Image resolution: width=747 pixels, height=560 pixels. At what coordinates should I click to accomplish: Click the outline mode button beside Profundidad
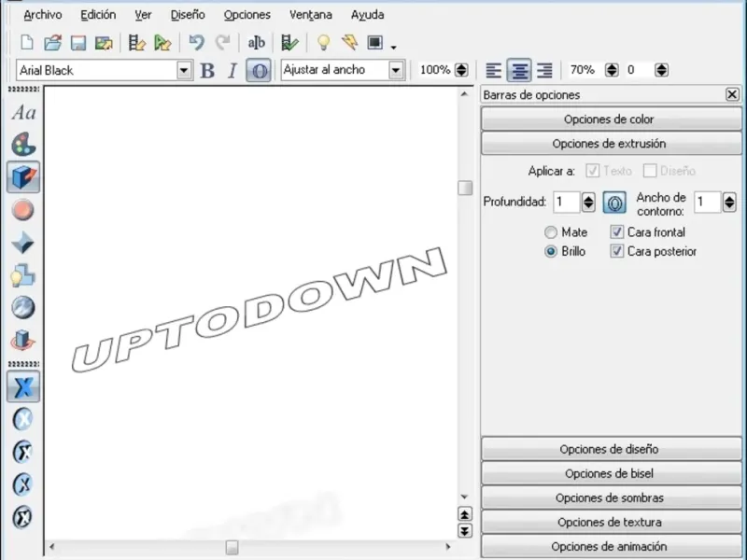pos(614,203)
